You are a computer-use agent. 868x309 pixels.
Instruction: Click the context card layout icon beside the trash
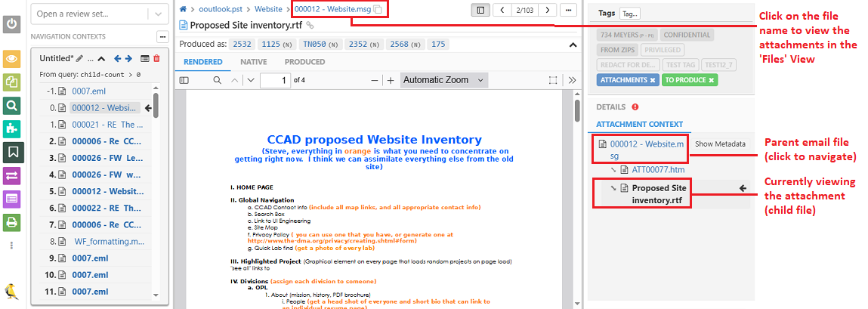(144, 58)
